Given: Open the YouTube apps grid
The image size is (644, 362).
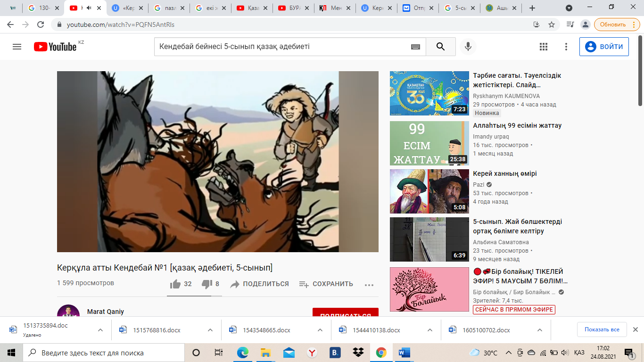Looking at the screenshot, I should (x=544, y=47).
